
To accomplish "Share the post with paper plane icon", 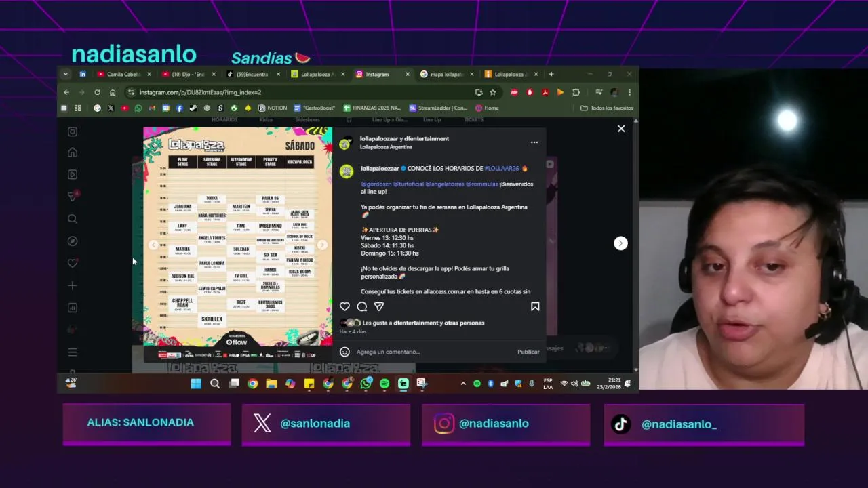I will 379,306.
